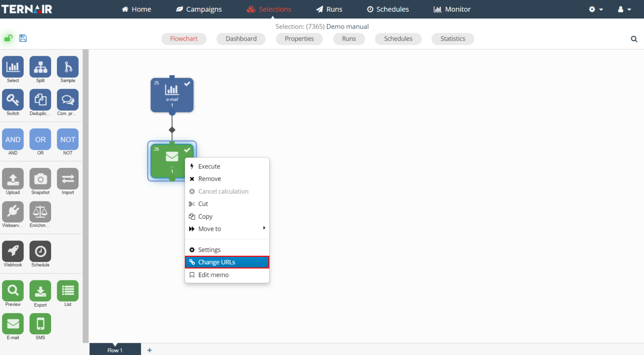This screenshot has width=644, height=355.
Task: Pick the Split tool icon
Action: (x=40, y=67)
